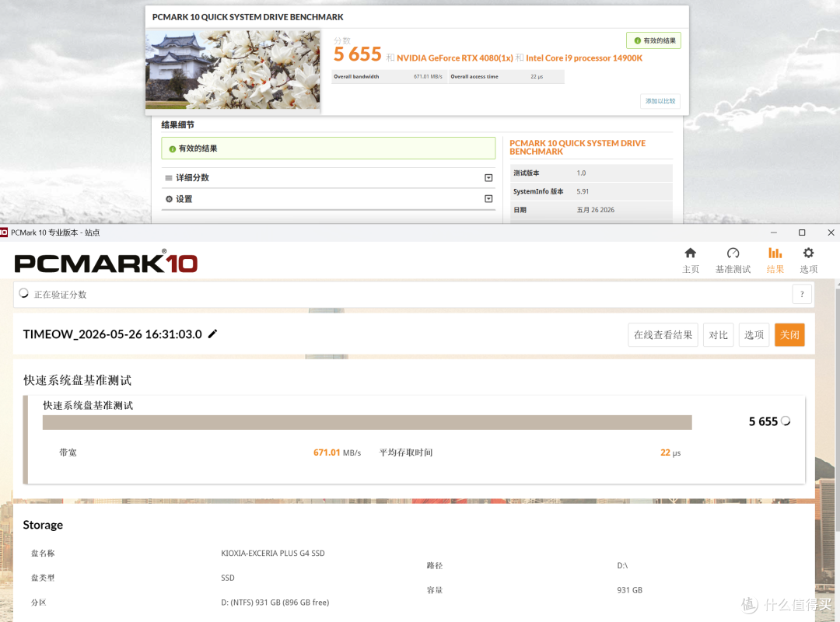Click the Overall bandwidth 671.01 MB/s cell
The width and height of the screenshot is (840, 622).
coord(390,77)
